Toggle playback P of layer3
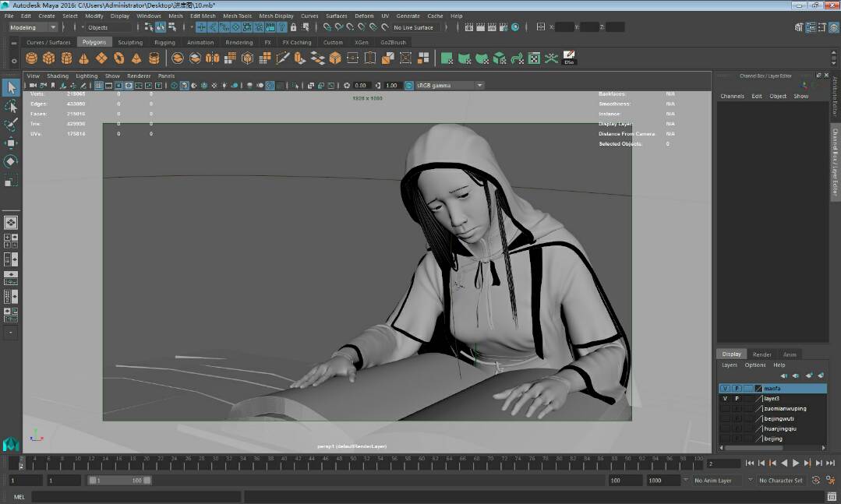841x504 pixels. [737, 398]
